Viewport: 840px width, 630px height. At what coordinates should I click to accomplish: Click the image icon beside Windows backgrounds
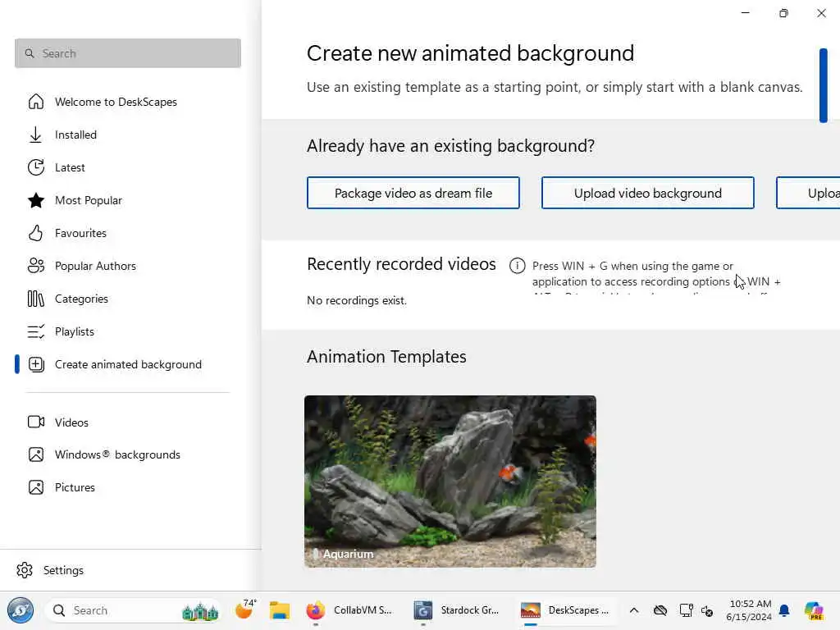pyautogui.click(x=36, y=454)
